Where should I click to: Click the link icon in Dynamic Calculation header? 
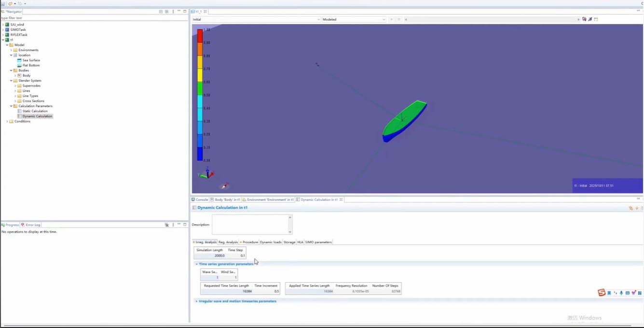630,208
